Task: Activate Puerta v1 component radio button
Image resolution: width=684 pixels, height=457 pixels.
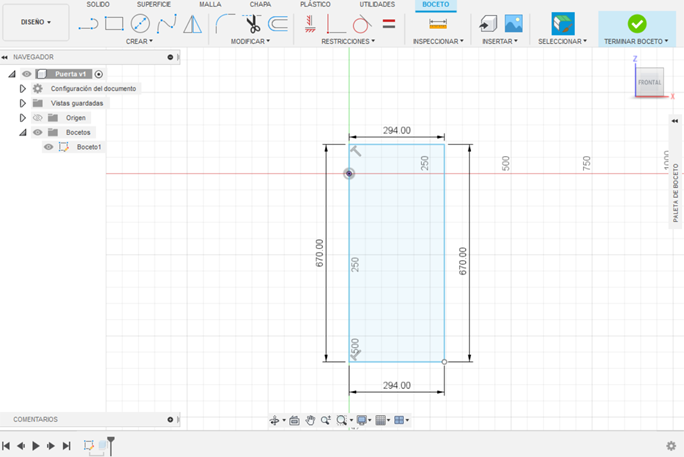Action: tap(99, 74)
